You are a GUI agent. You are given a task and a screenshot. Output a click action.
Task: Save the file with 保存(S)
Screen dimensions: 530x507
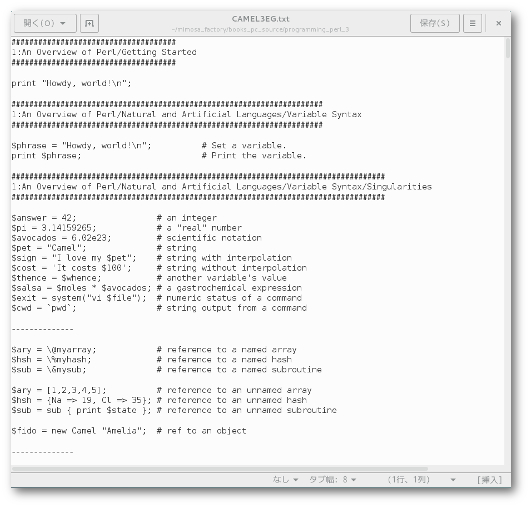point(435,23)
